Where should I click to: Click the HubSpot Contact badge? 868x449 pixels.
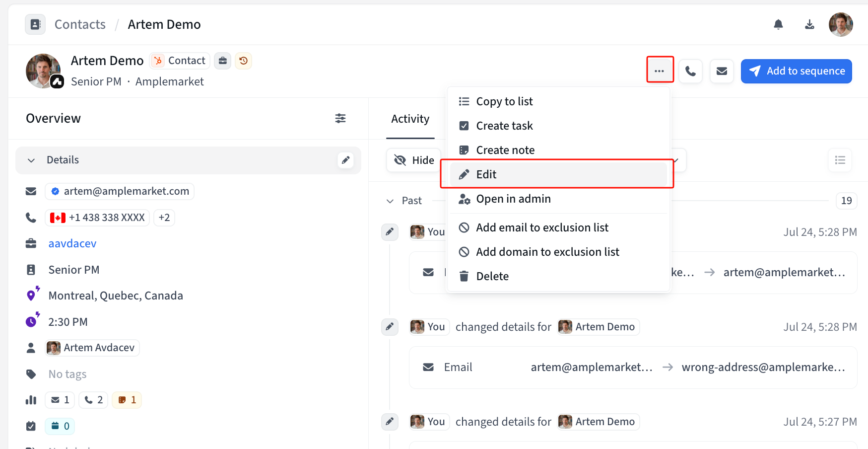coord(180,61)
